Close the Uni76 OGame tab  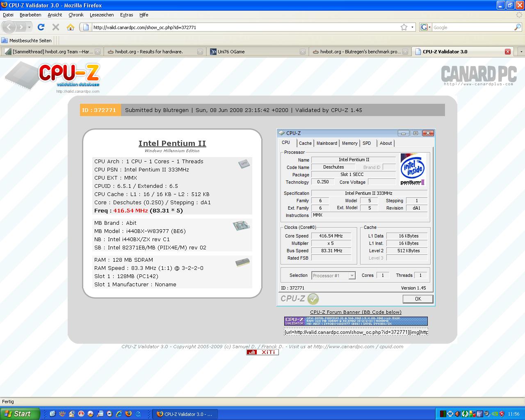(303, 52)
